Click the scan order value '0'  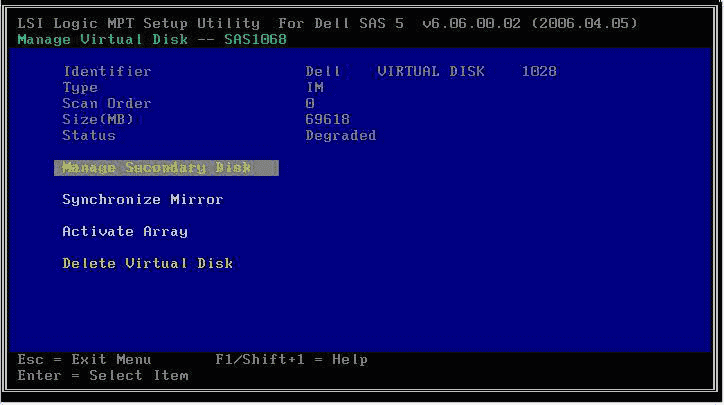click(x=310, y=103)
